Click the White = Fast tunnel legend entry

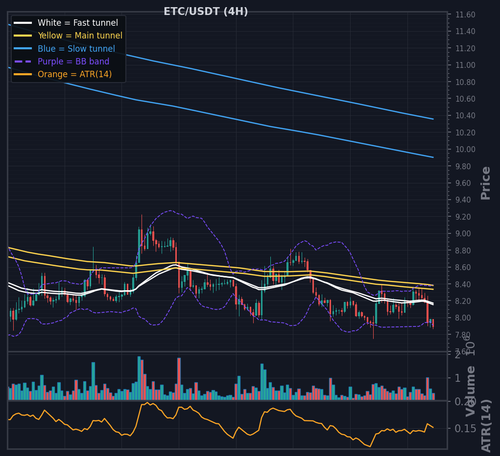click(x=66, y=23)
